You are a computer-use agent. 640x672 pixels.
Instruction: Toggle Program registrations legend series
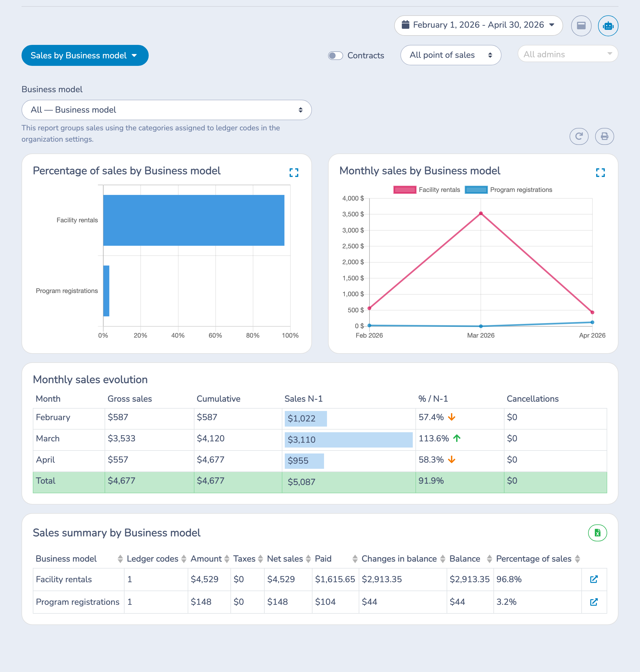(508, 190)
